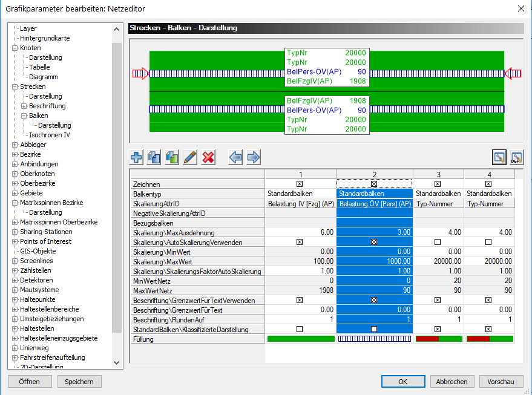Click the left arrow move icon
The height and width of the screenshot is (395, 532).
tap(235, 158)
